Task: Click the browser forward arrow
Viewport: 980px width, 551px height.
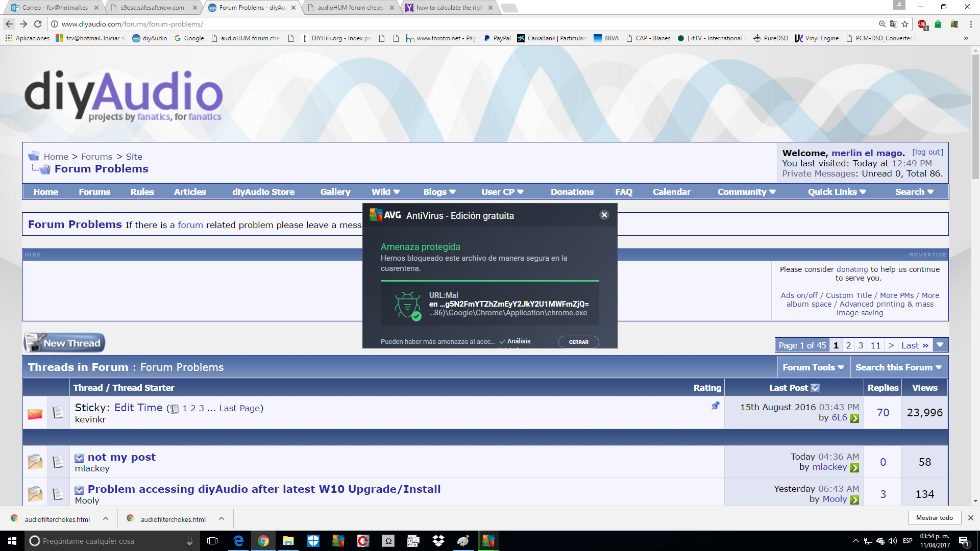Action: (23, 24)
